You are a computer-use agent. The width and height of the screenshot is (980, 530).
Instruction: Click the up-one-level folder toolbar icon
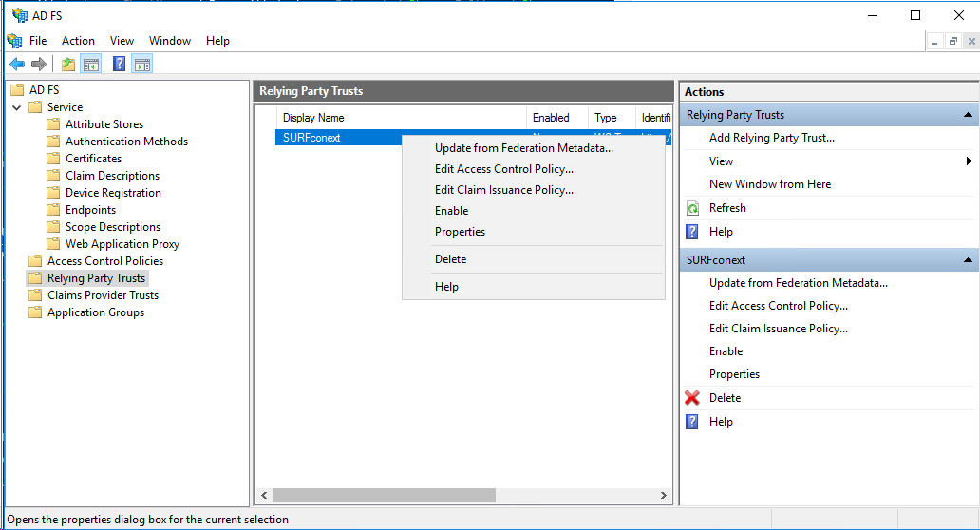[x=68, y=64]
